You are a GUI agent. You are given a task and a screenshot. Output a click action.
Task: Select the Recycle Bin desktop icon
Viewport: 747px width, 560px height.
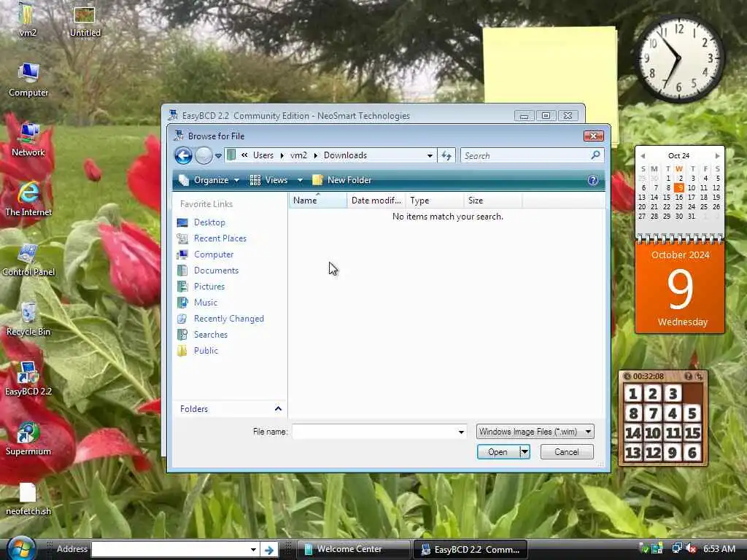coord(28,319)
